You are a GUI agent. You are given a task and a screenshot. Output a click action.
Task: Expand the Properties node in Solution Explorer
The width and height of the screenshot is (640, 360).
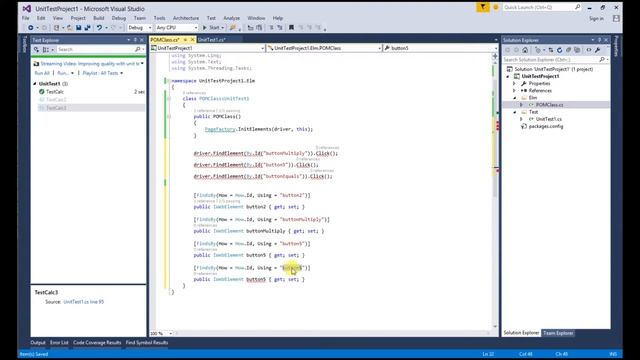(x=515, y=83)
